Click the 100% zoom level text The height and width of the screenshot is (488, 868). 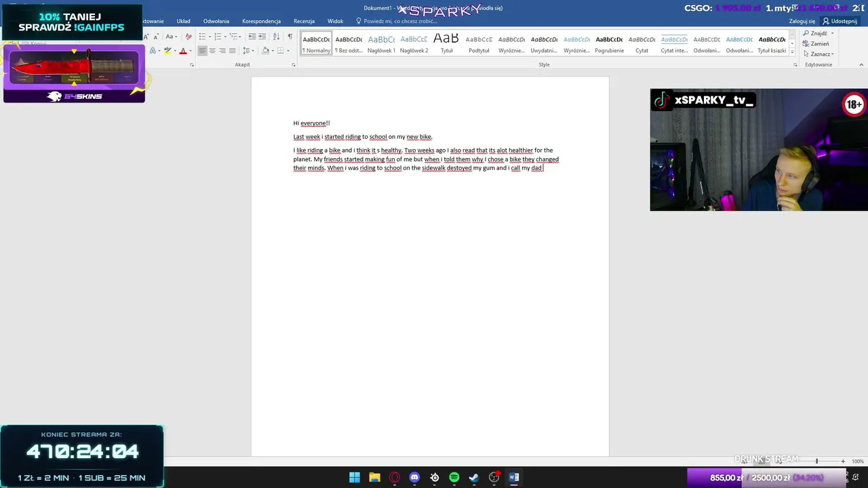click(x=858, y=462)
